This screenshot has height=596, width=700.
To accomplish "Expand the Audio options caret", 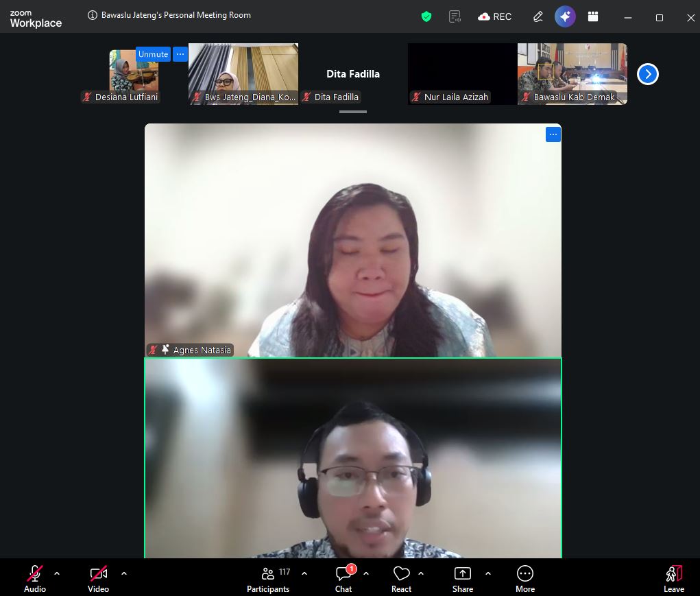I will point(57,573).
